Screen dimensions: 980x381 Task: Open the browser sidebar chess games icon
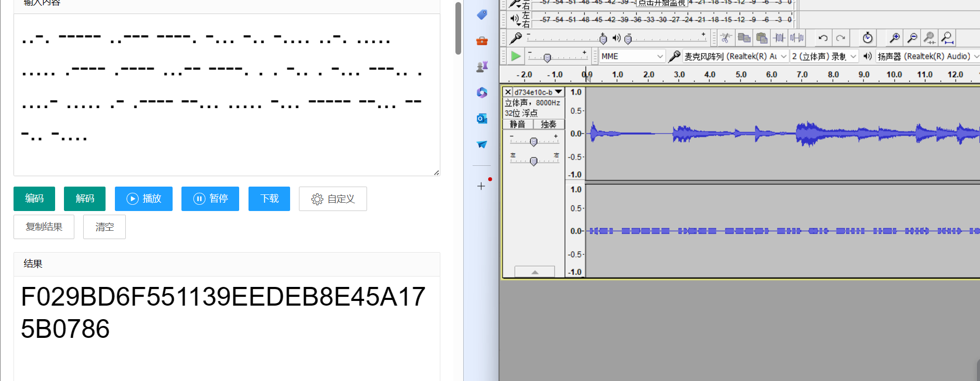(482, 67)
